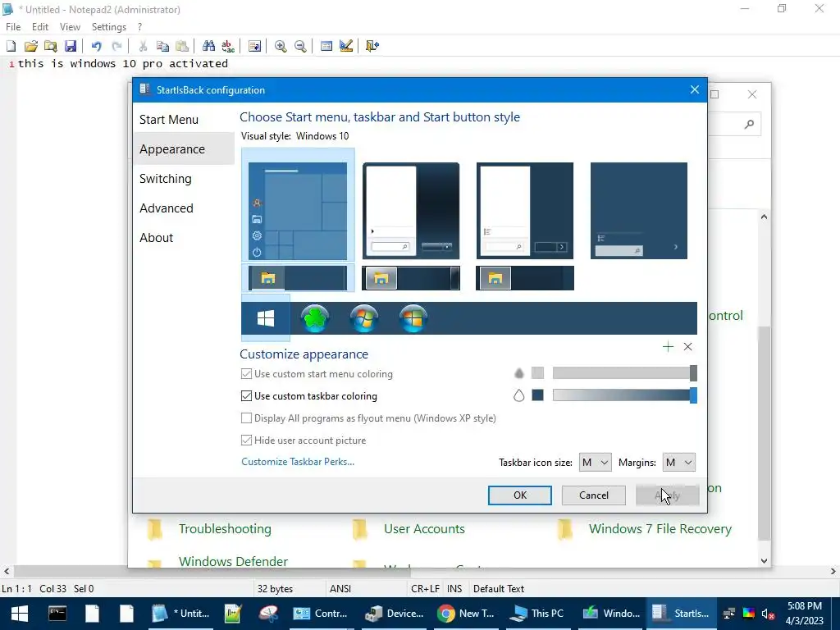Click the Open file folder icon in Notepad2
840x630 pixels.
coord(31,46)
